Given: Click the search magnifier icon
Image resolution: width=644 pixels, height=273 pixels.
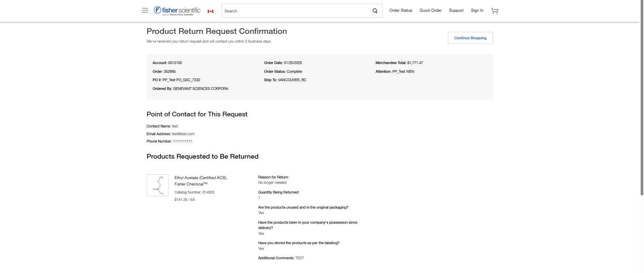Looking at the screenshot, I should [375, 11].
